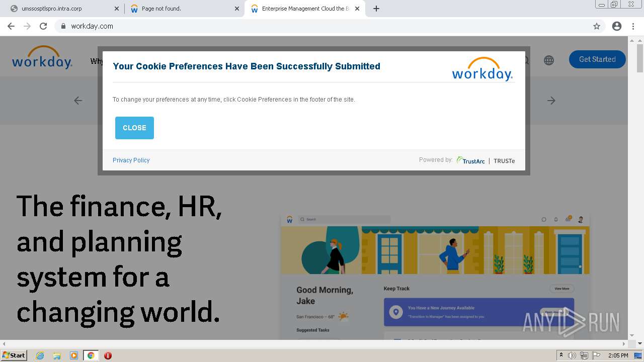Click the CLOSE button in cookie dialog

pyautogui.click(x=134, y=128)
